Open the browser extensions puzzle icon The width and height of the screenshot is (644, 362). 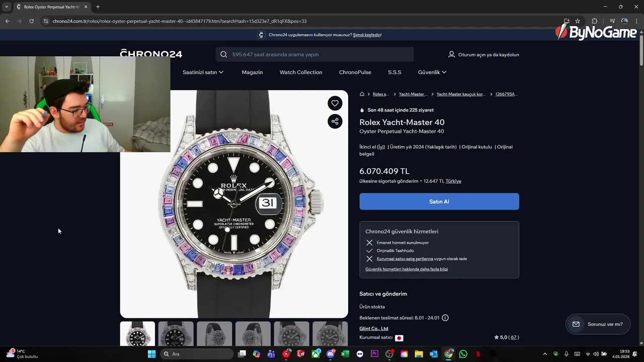coord(594,21)
